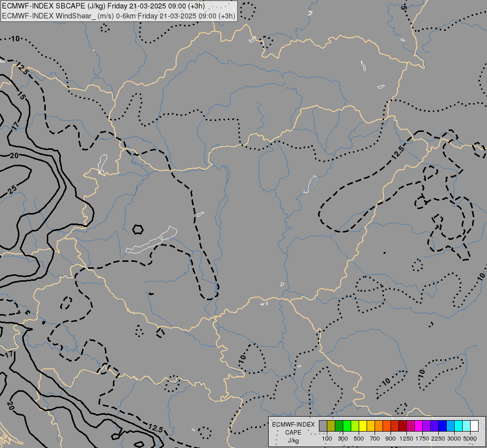Screen dimensions: 487x448
Task: Pick the pure yellow legend swatch
Action: pyautogui.click(x=363, y=426)
